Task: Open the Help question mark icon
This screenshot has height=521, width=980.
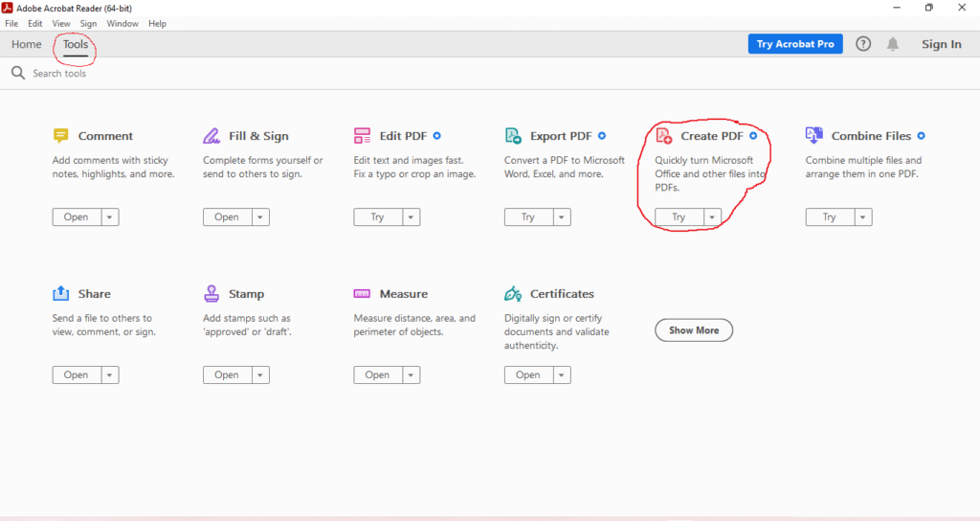Action: [x=863, y=44]
